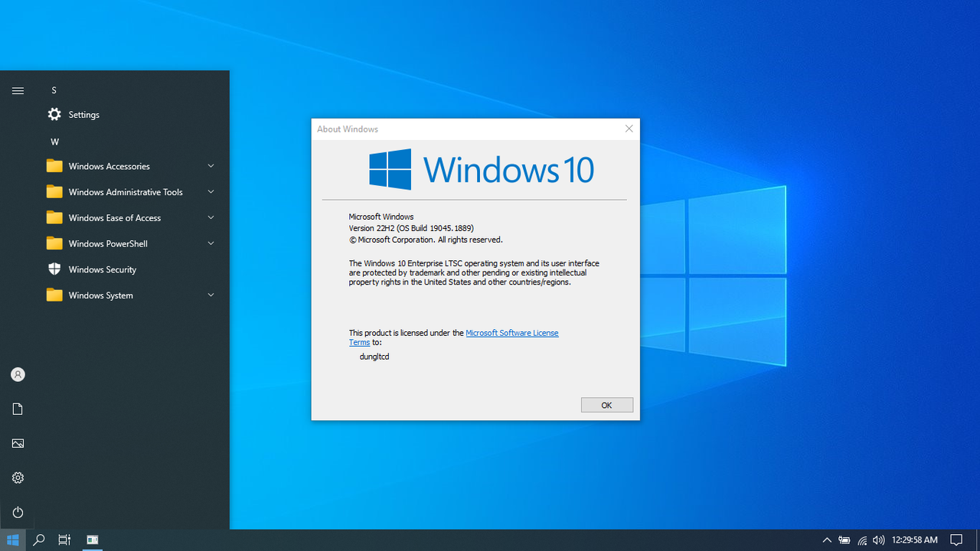The image size is (980, 551).
Task: Click the About Windows title bar text
Action: coord(348,129)
